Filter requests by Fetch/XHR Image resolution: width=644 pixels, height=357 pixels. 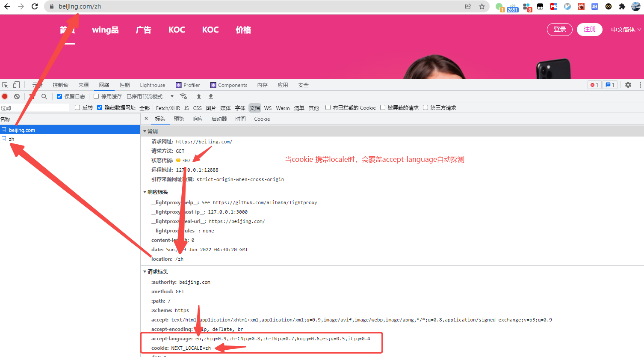(168, 108)
